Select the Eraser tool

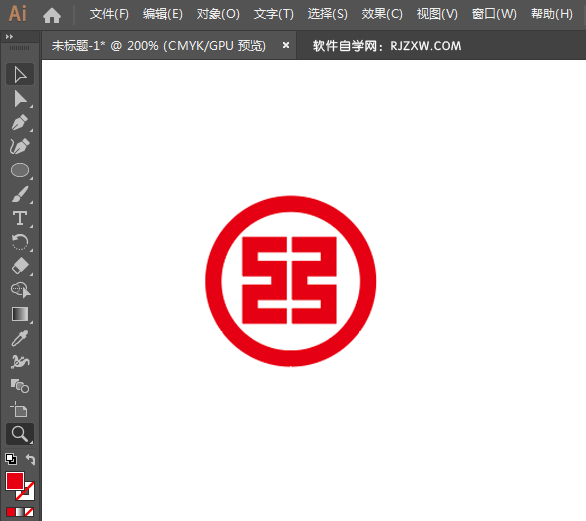(20, 266)
